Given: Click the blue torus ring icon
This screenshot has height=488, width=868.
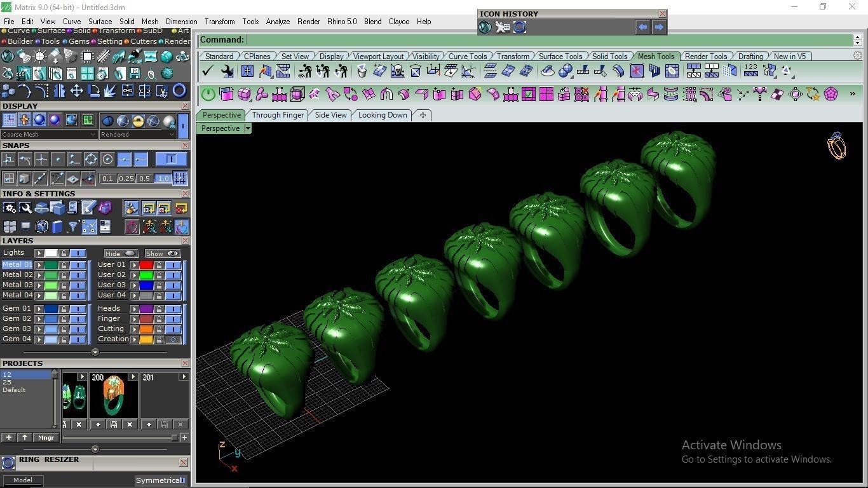Looking at the screenshot, I should (x=179, y=91).
